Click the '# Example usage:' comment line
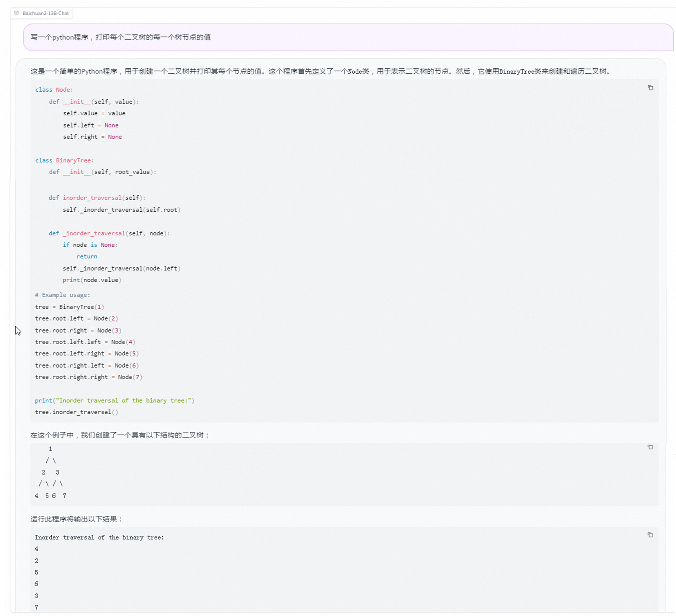This screenshot has width=676, height=616. pos(62,295)
